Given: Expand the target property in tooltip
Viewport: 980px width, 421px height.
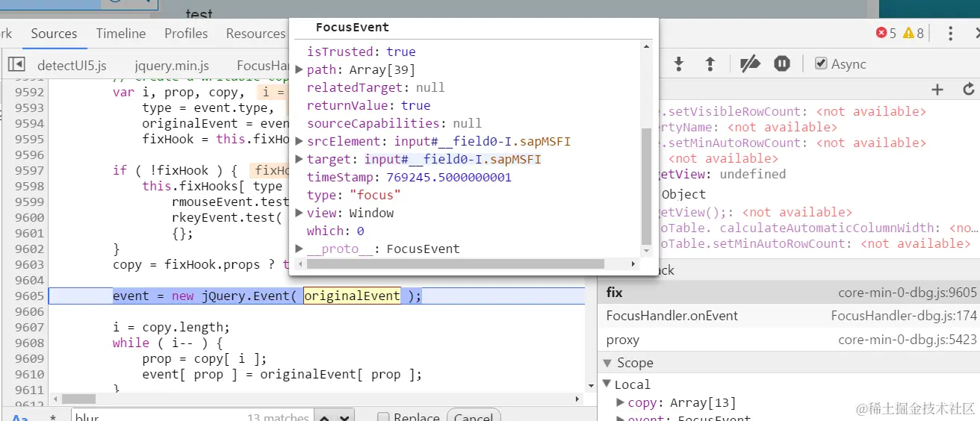Looking at the screenshot, I should point(300,159).
